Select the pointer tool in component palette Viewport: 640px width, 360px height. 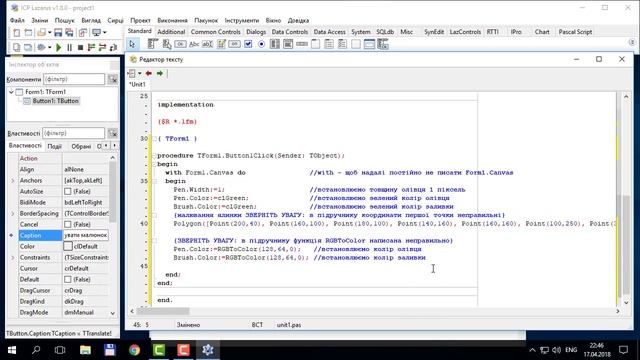click(132, 44)
